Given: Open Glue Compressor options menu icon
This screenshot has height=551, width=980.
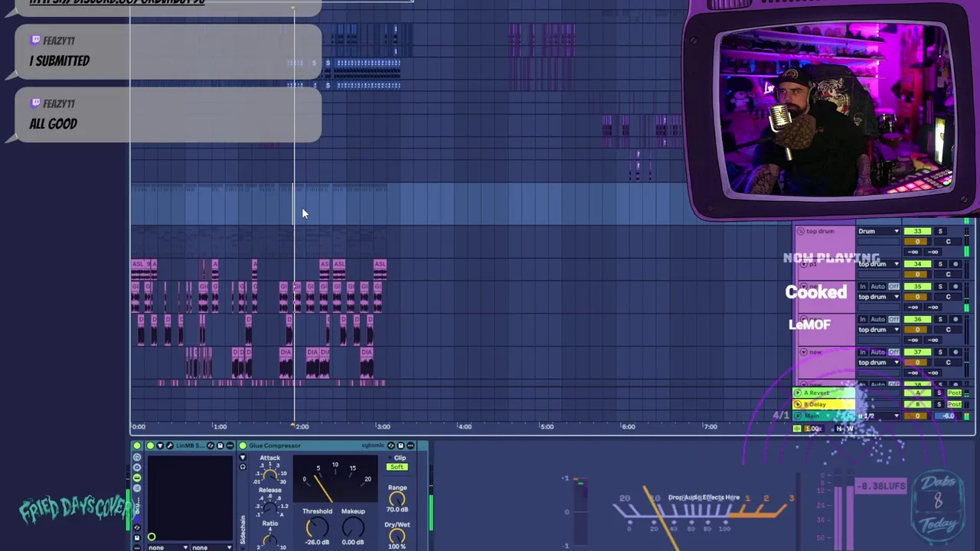Looking at the screenshot, I should 410,445.
